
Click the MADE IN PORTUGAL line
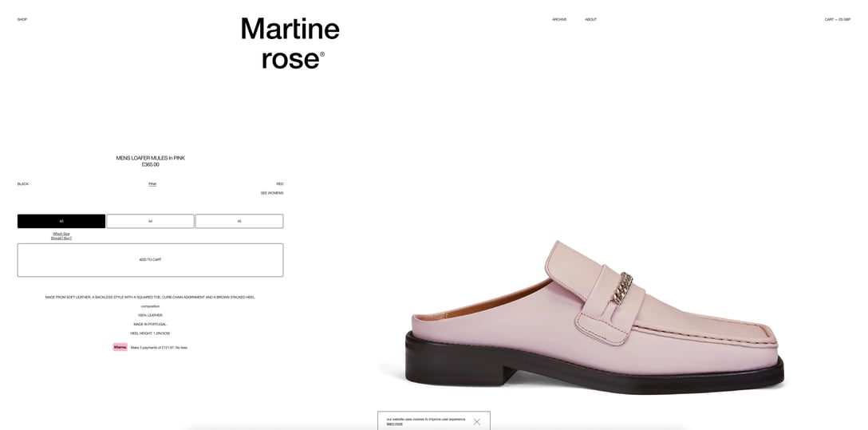click(150, 325)
